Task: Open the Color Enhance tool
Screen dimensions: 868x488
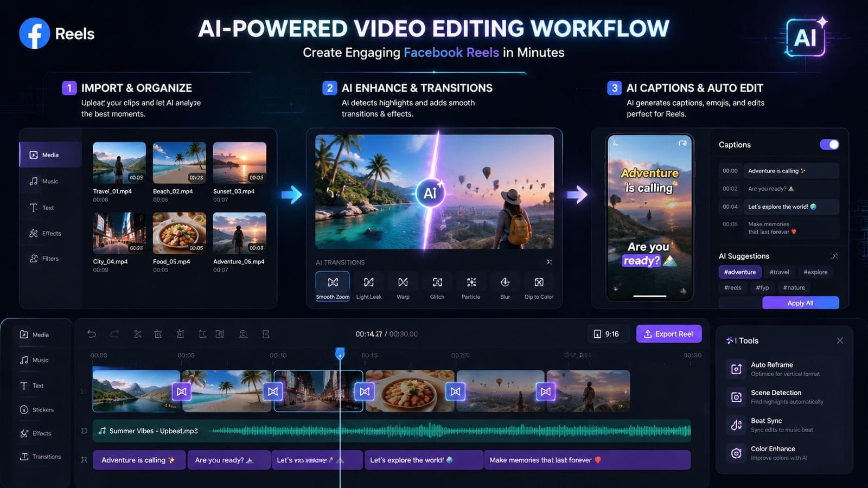Action: pyautogui.click(x=784, y=453)
